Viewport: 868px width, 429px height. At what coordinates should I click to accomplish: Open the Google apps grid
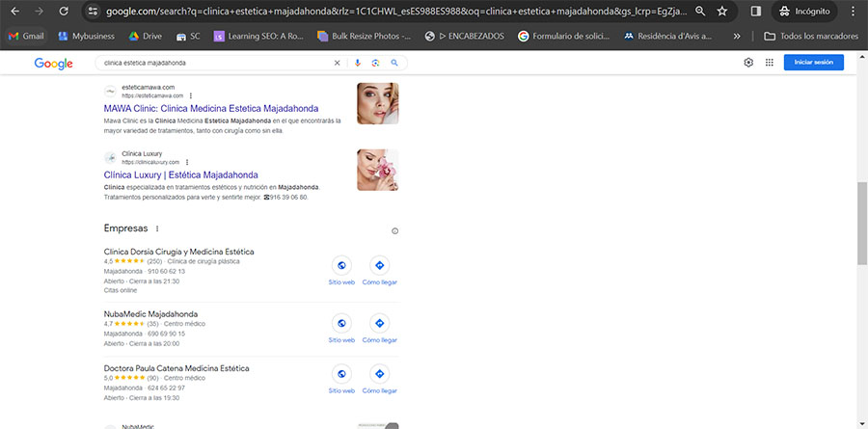point(769,63)
